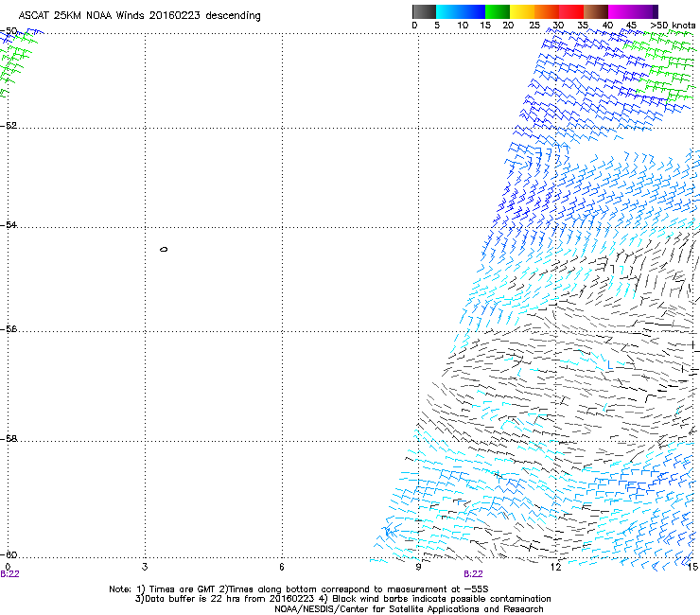
Task: Click the -58 latitude axis label
Action: [9, 439]
